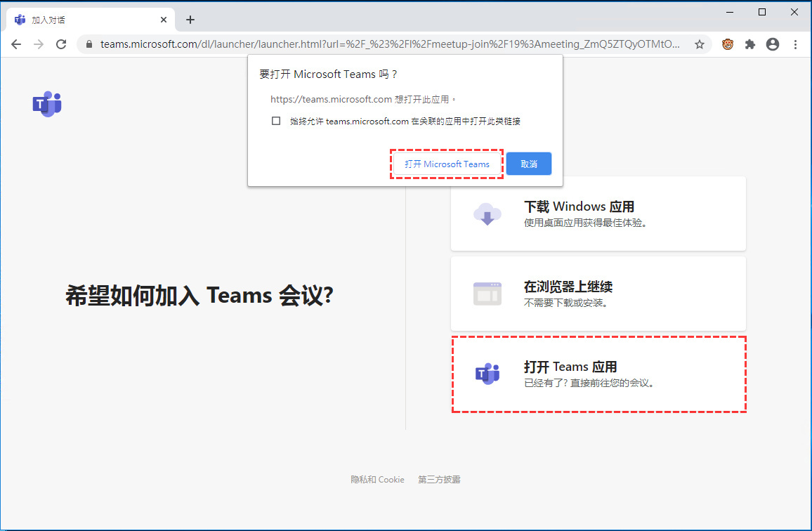Click the Teams logo on the page
This screenshot has width=812, height=531.
(47, 104)
